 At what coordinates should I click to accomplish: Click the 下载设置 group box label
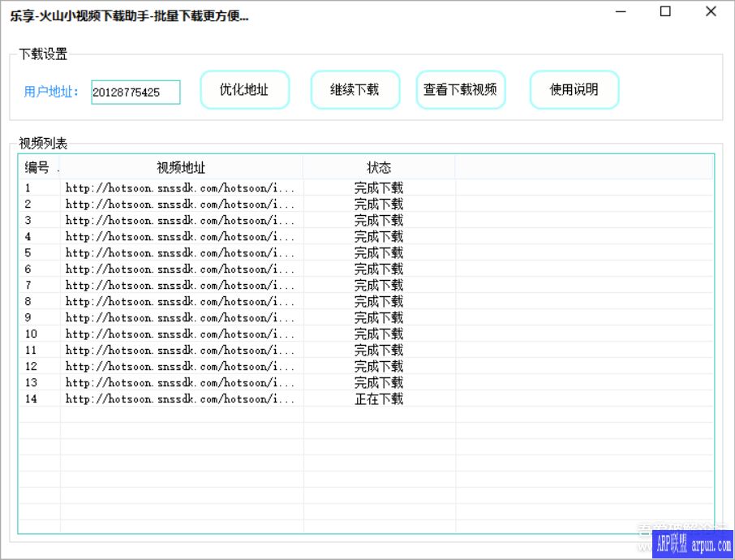pyautogui.click(x=44, y=53)
